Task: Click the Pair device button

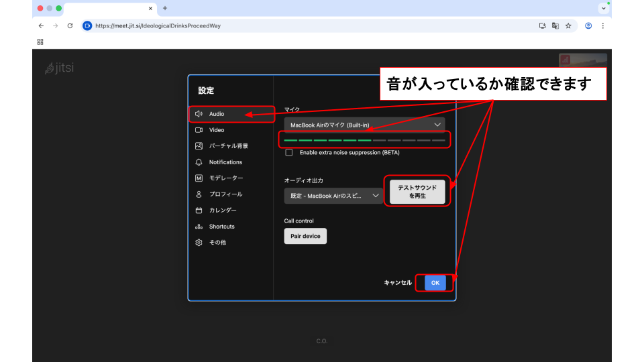Action: 305,236
